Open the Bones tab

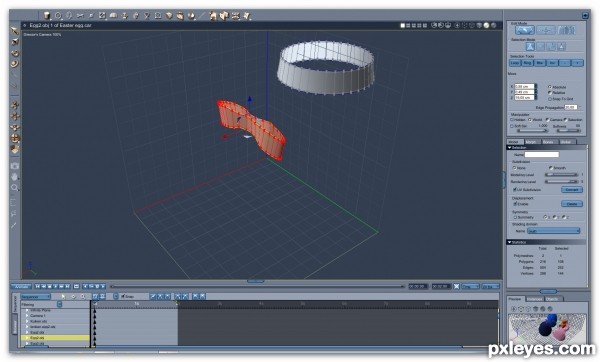pyautogui.click(x=548, y=142)
